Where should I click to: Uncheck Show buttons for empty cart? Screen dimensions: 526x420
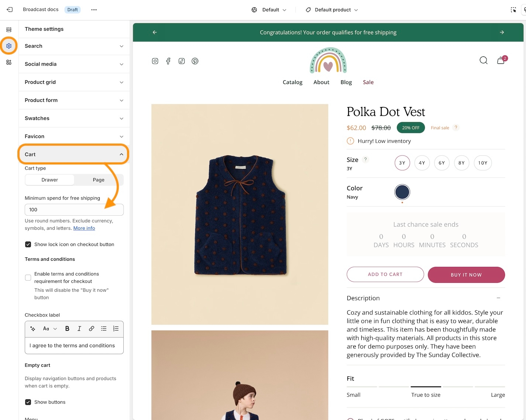click(28, 402)
